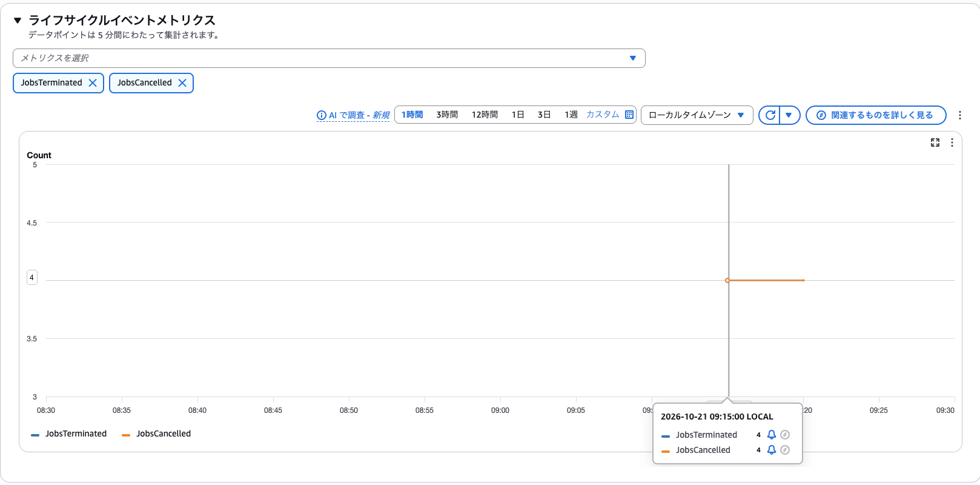
Task: Expand the chart to fullscreen
Action: 935,142
